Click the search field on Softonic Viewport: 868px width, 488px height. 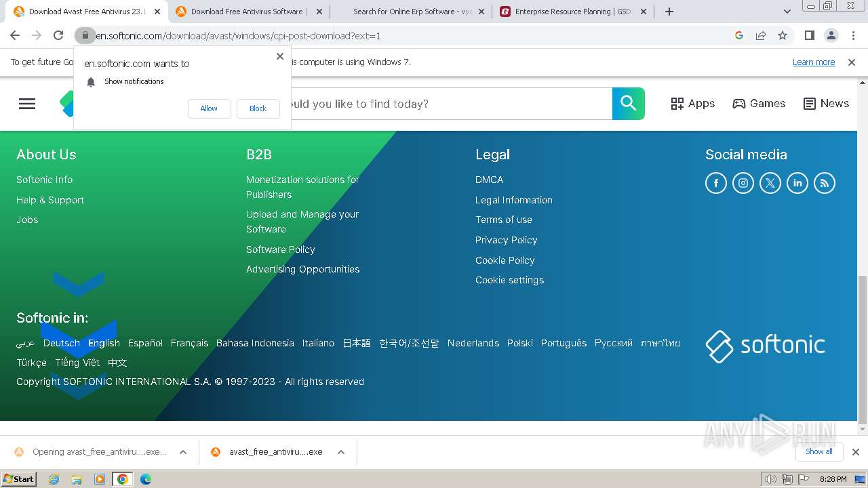pos(451,104)
